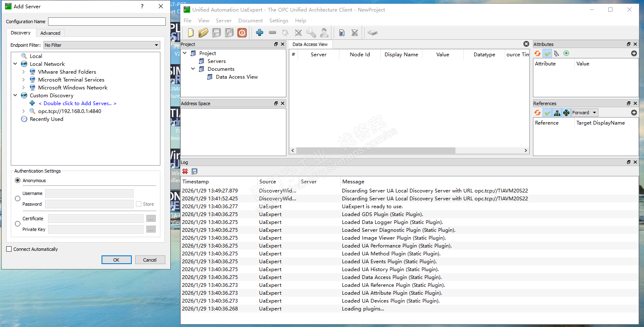Toggle the green checkmark in Attributes toolbar
The image size is (644, 327).
point(547,53)
